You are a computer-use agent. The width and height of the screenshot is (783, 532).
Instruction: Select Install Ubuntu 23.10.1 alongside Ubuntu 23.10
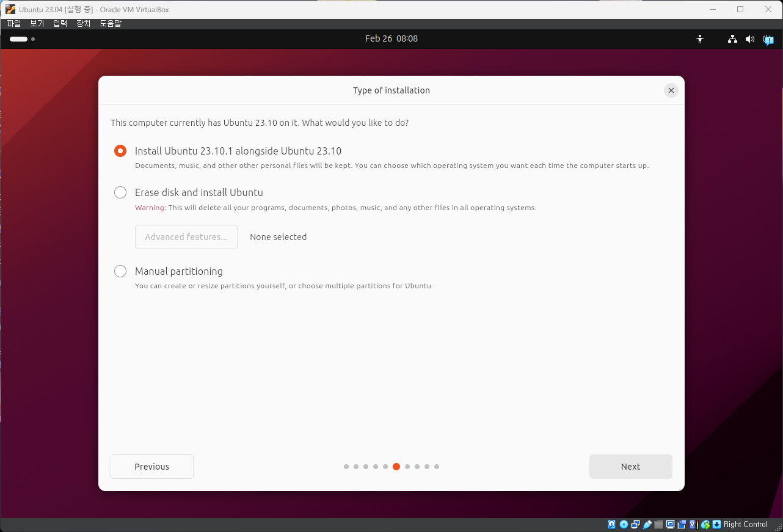(120, 151)
